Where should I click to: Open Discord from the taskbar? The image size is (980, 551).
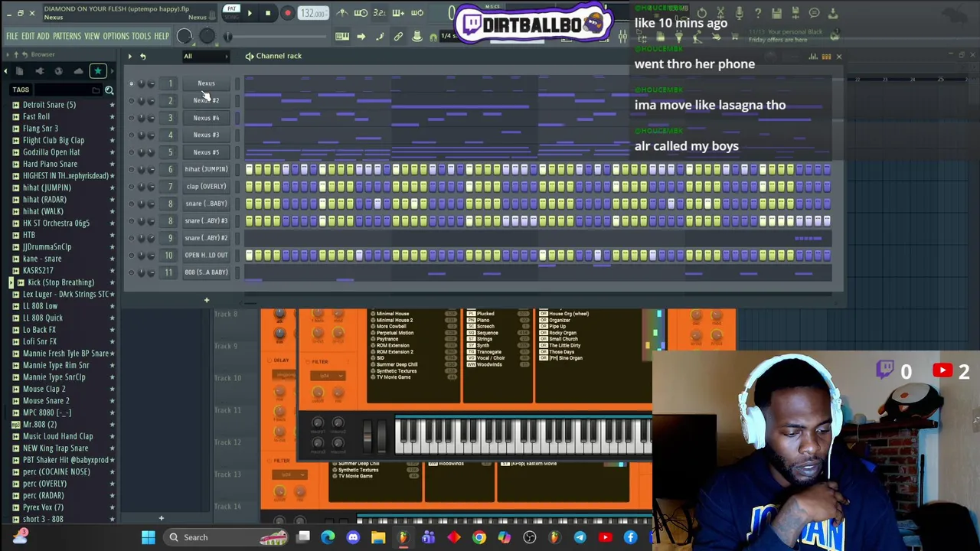tap(353, 537)
